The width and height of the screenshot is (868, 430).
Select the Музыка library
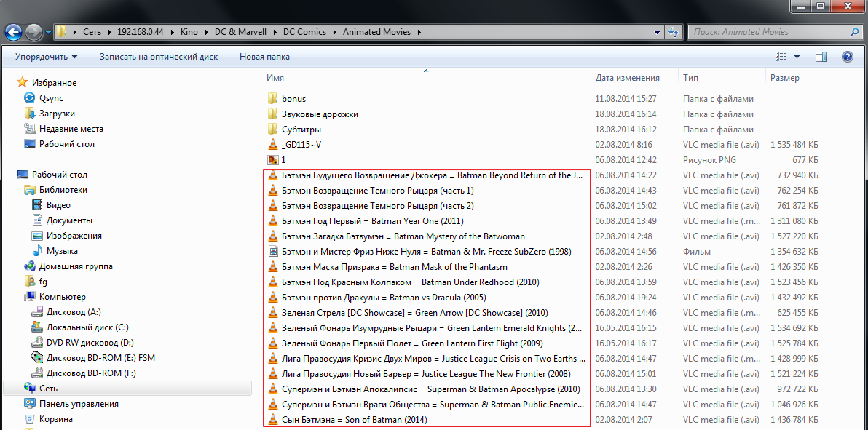point(61,251)
